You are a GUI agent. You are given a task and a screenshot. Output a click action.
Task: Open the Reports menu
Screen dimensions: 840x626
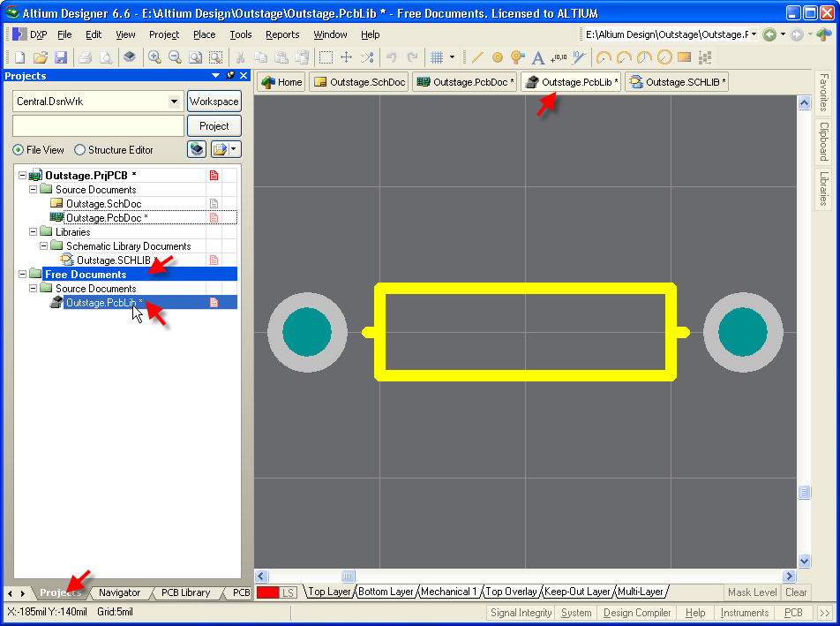(282, 34)
